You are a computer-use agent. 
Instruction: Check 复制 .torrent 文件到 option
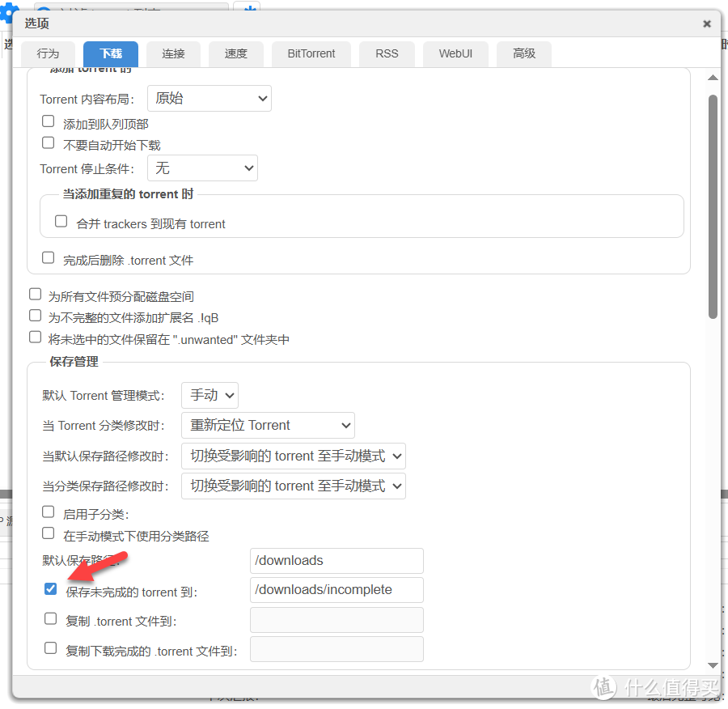point(51,619)
